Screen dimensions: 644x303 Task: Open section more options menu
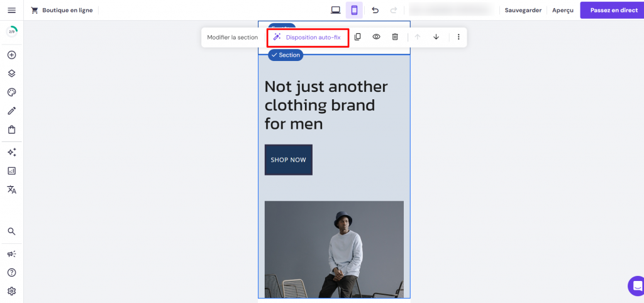point(458,37)
